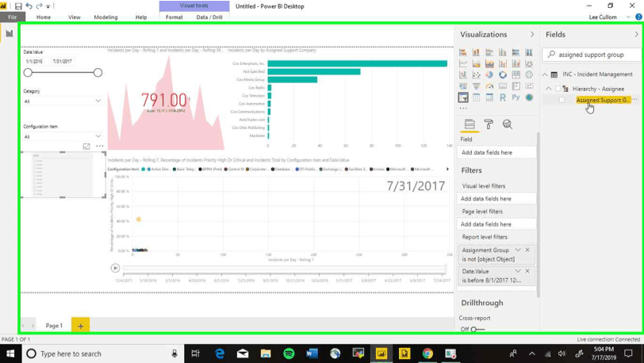The height and width of the screenshot is (363, 644).
Task: Switch to Report view in left sidebar
Action: click(x=9, y=33)
